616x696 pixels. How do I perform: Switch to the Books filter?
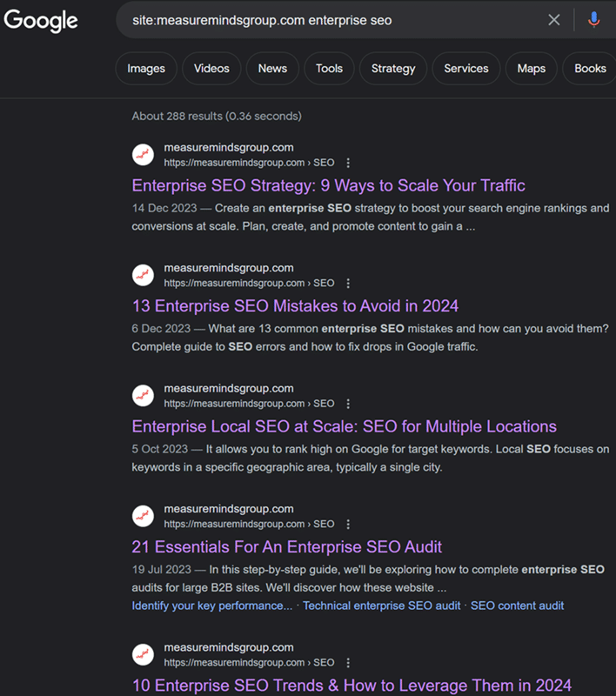point(590,69)
